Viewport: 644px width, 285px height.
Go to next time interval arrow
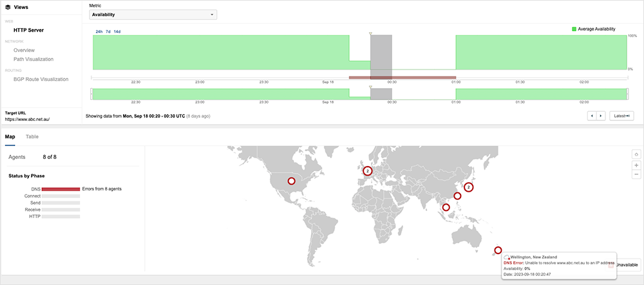pos(601,116)
